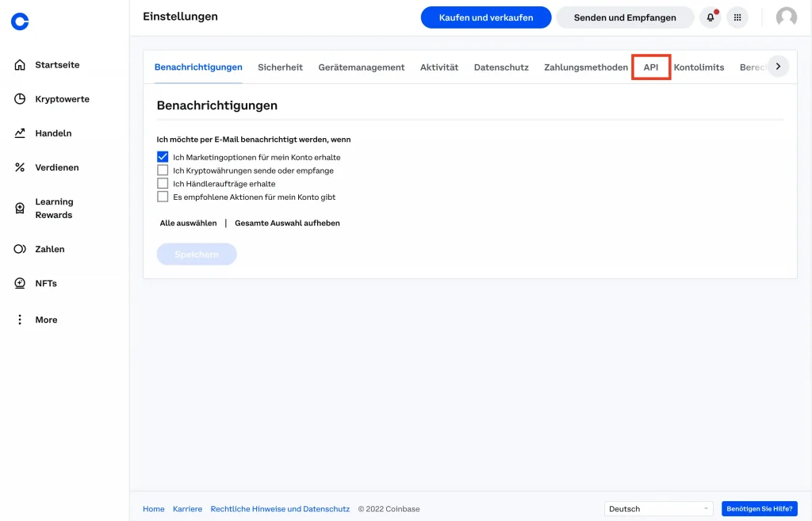Enable Kryptowährungen sende oder empfange checkbox
This screenshot has height=521, width=812.
point(163,170)
